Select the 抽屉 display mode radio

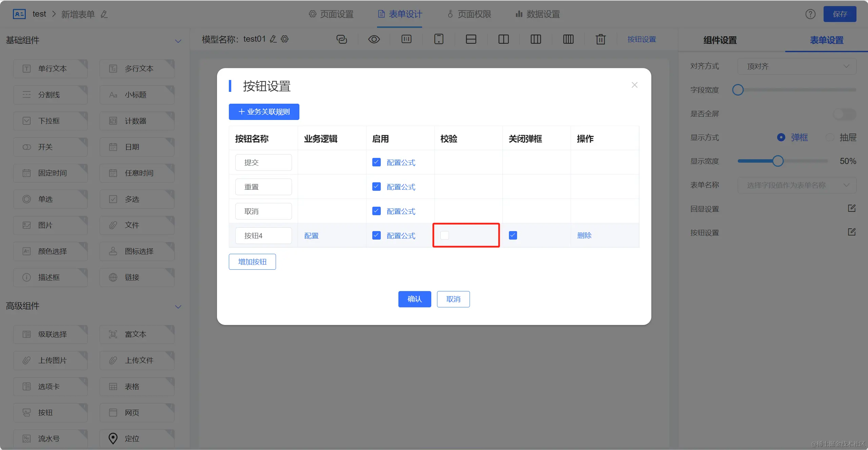click(x=830, y=137)
